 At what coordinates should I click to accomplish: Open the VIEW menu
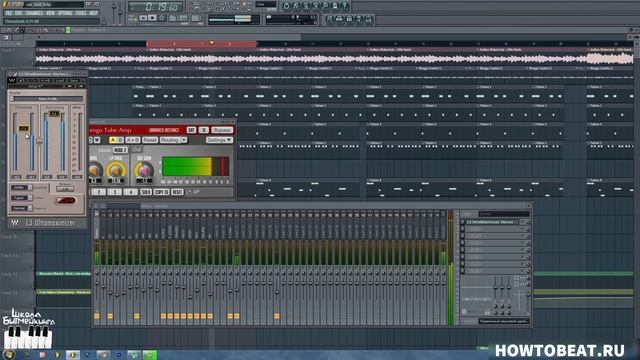(x=50, y=13)
